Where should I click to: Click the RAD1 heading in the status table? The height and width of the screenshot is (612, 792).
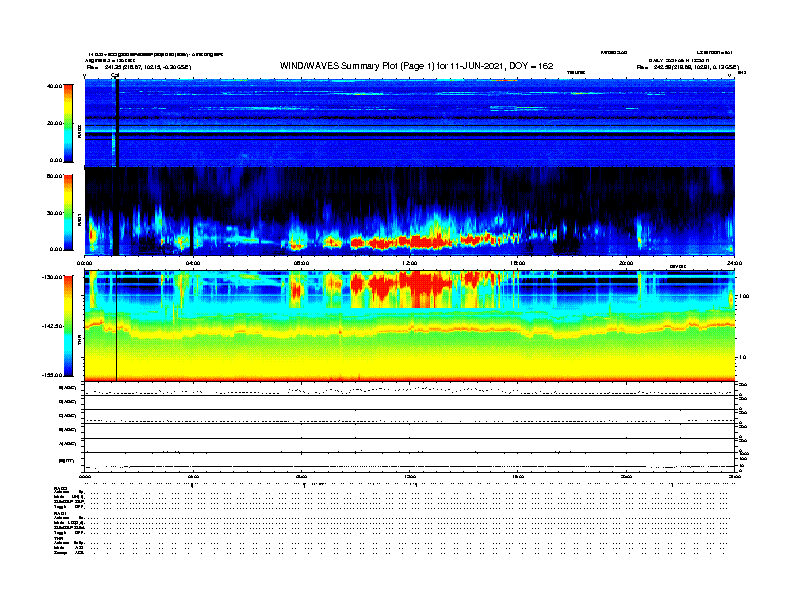[x=61, y=513]
